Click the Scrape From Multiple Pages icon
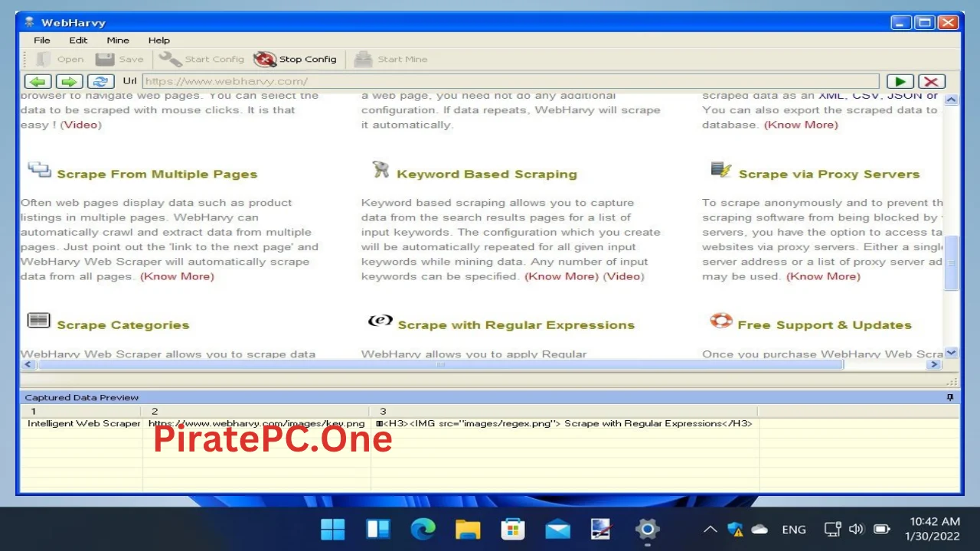Viewport: 980px width, 551px height. click(x=39, y=170)
